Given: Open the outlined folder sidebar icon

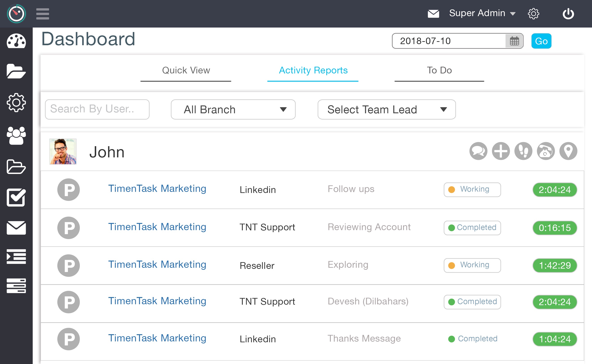Looking at the screenshot, I should [16, 167].
